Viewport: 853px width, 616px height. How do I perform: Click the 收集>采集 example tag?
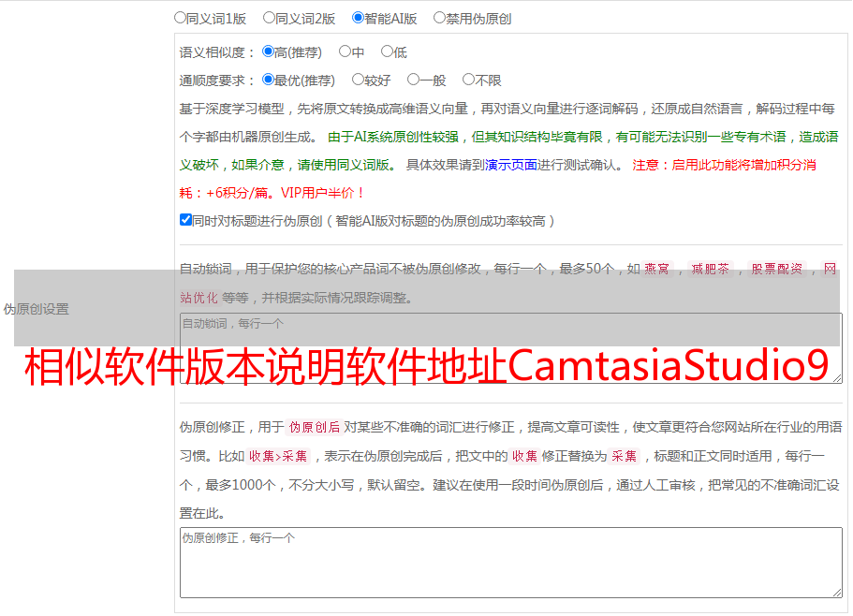click(278, 456)
